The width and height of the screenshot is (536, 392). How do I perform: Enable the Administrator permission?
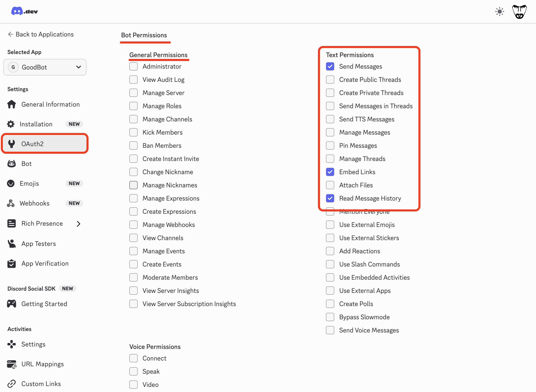tap(133, 66)
